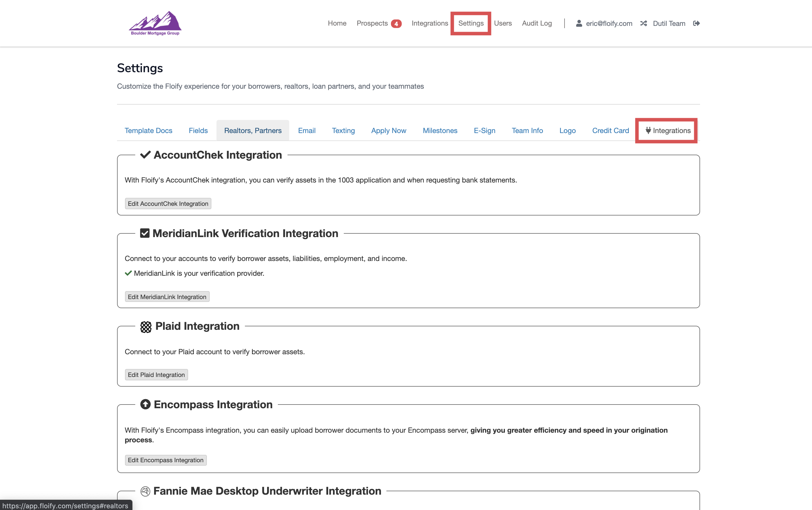Image resolution: width=812 pixels, height=510 pixels.
Task: Switch to the Team Info tab
Action: click(527, 130)
